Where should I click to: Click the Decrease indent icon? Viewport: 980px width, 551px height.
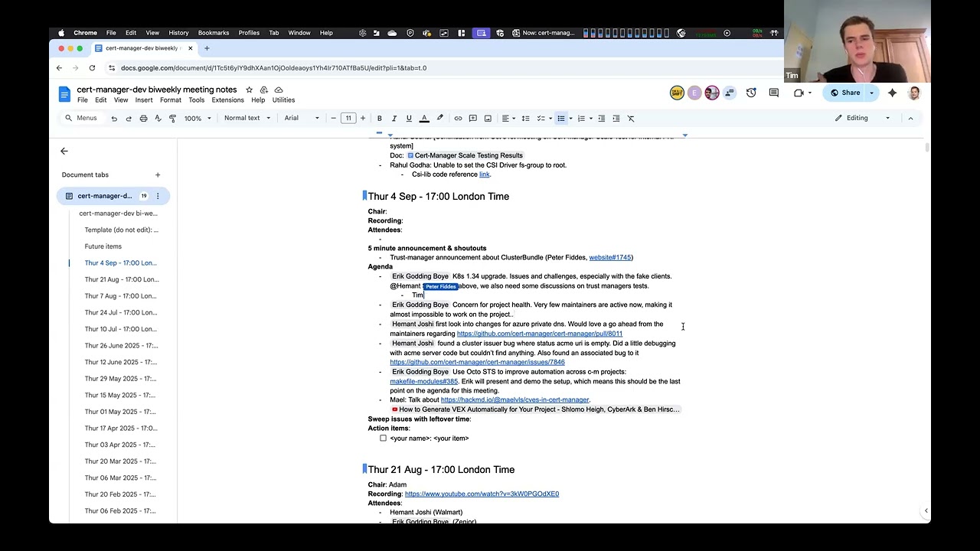pos(601,118)
